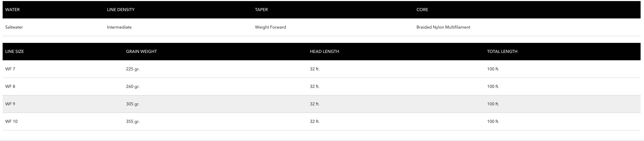Click the TAPER column header
This screenshot has height=141, width=644.
[261, 9]
